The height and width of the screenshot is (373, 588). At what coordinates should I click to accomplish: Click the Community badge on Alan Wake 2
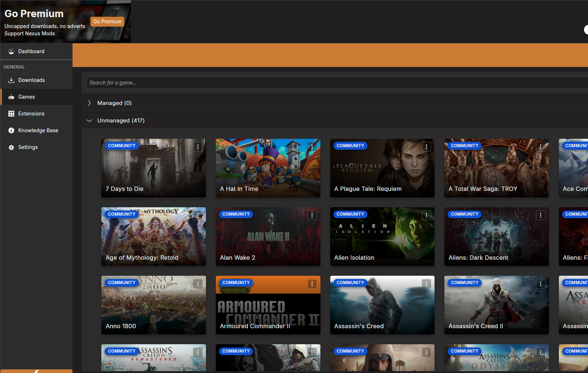coord(236,214)
